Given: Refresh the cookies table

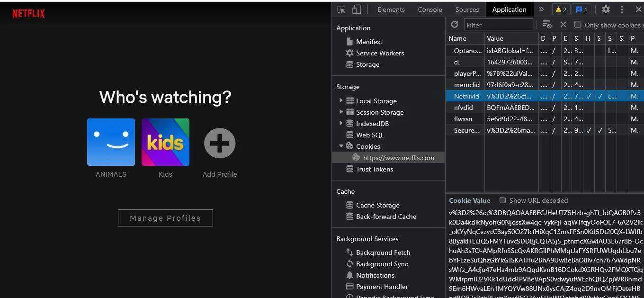Looking at the screenshot, I should pos(455,25).
